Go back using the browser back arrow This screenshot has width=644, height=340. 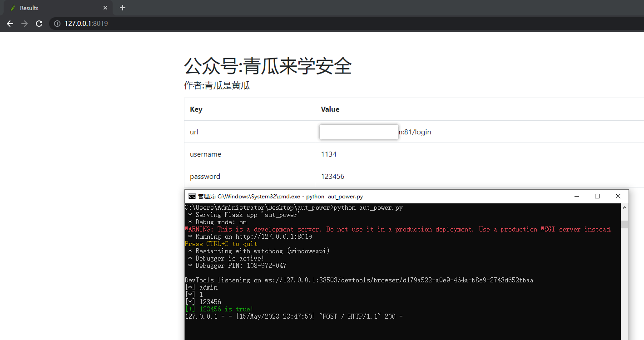click(x=10, y=24)
